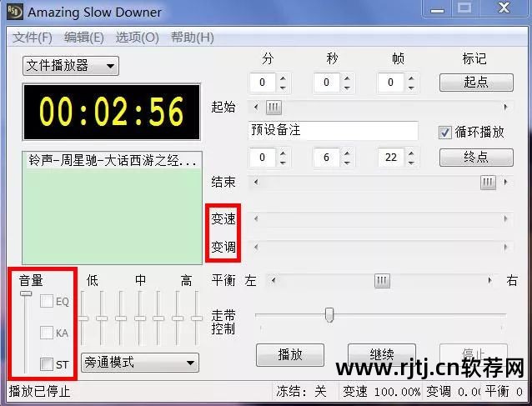
Task: Click the 00:02:56 time display
Action: [112, 112]
